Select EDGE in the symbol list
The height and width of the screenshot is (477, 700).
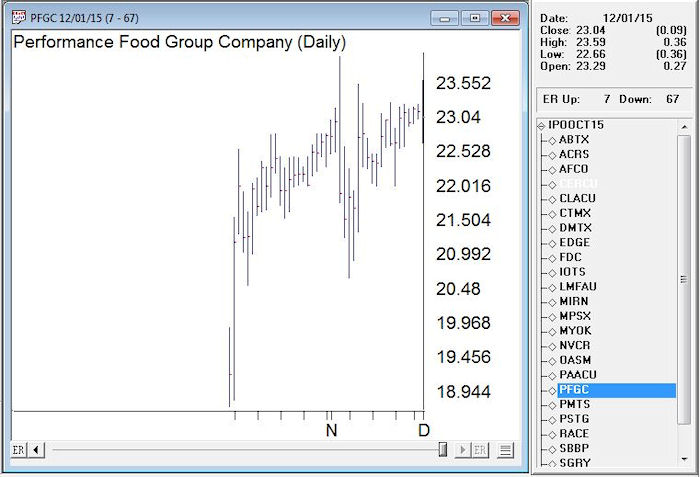click(575, 243)
